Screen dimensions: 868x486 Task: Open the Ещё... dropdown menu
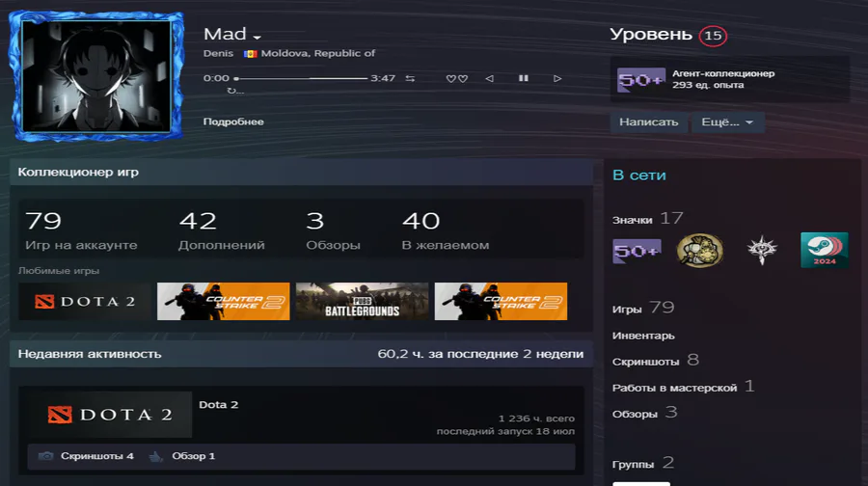click(x=727, y=122)
